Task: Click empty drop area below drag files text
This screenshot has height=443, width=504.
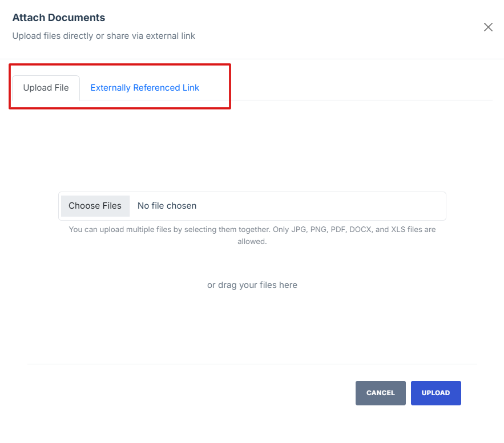Action: [x=252, y=328]
